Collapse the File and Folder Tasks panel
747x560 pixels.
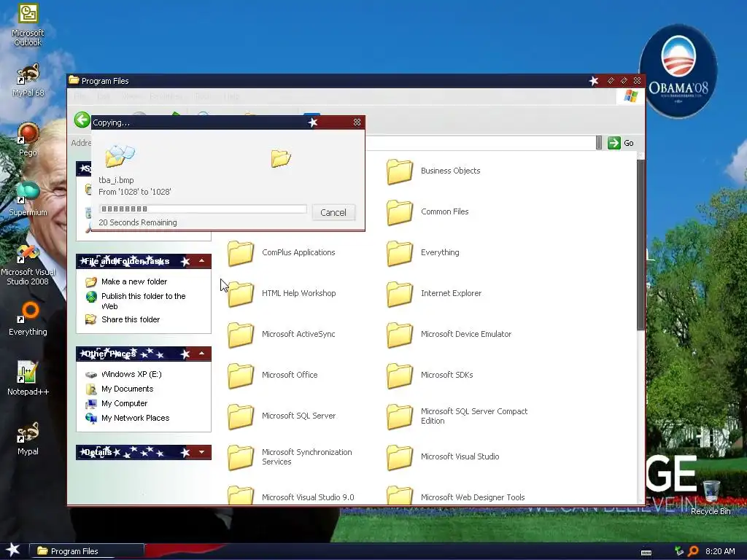point(201,261)
